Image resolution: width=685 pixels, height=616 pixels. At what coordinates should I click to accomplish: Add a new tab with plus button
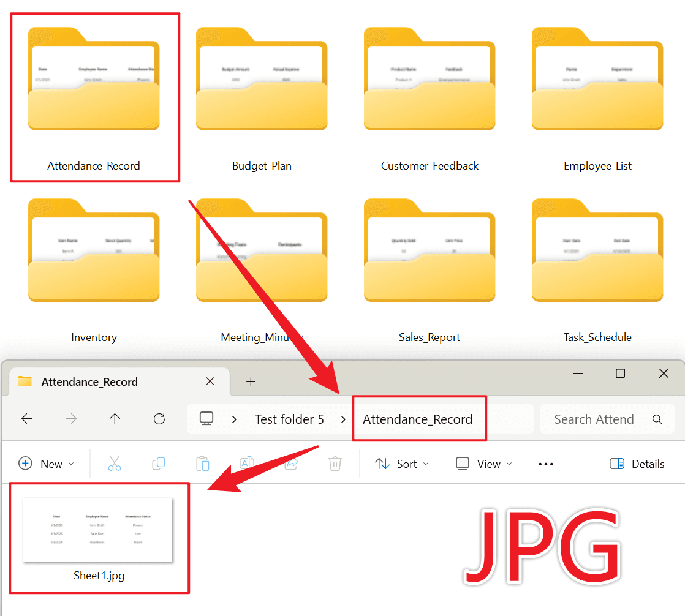click(251, 382)
